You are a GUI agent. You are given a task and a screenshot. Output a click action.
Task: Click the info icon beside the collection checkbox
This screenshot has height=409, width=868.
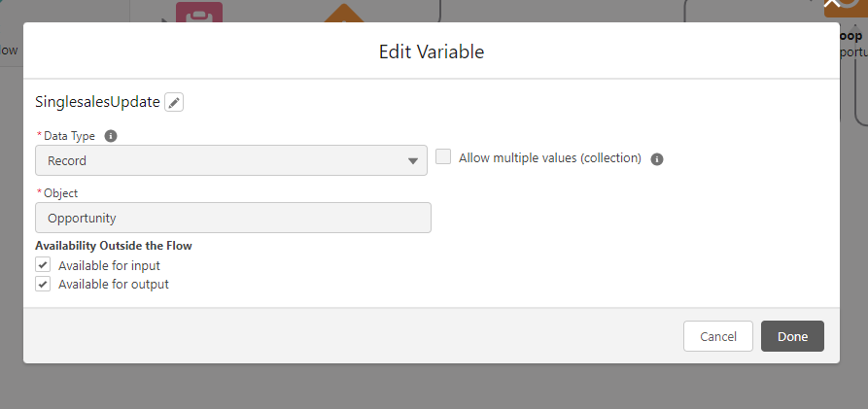point(657,159)
